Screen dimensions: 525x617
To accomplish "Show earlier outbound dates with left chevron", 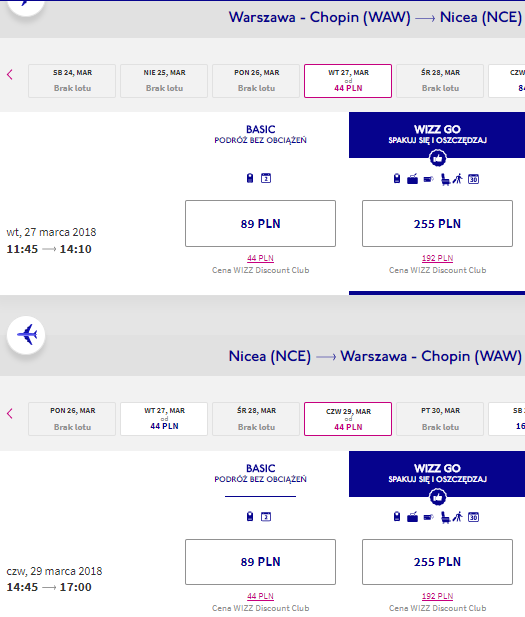I will (x=10, y=74).
